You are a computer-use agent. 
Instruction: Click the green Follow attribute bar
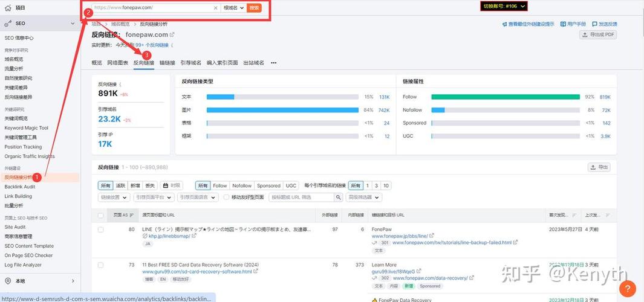point(506,97)
